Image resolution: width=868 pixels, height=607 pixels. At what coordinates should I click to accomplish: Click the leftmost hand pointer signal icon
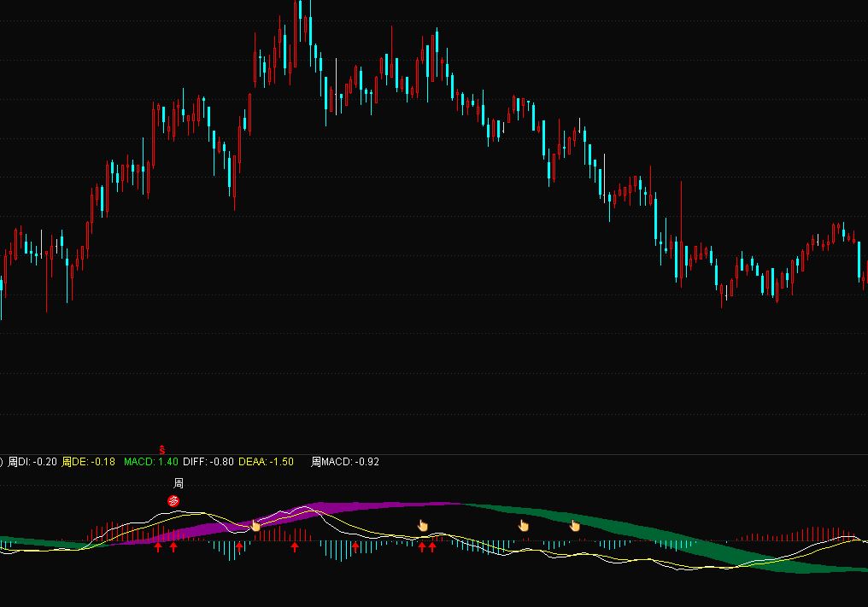[x=255, y=525]
